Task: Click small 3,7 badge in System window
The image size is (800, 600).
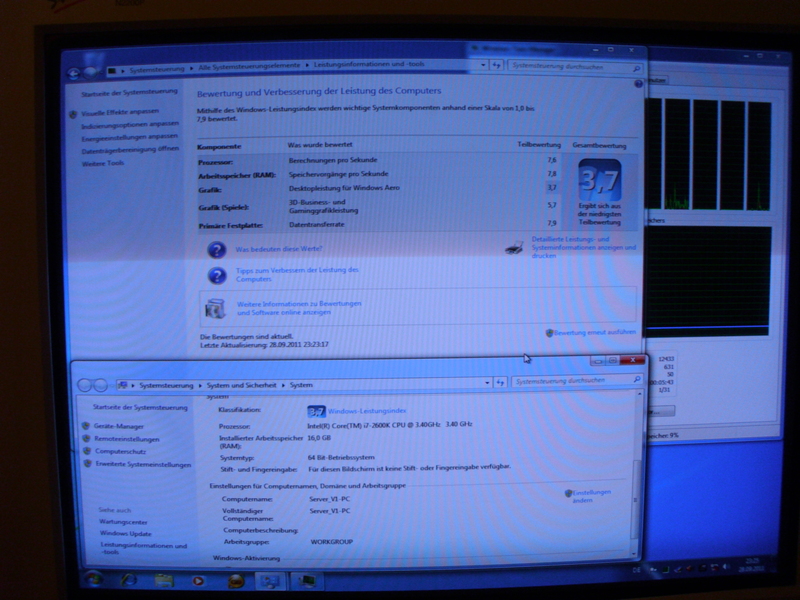Action: pyautogui.click(x=316, y=411)
